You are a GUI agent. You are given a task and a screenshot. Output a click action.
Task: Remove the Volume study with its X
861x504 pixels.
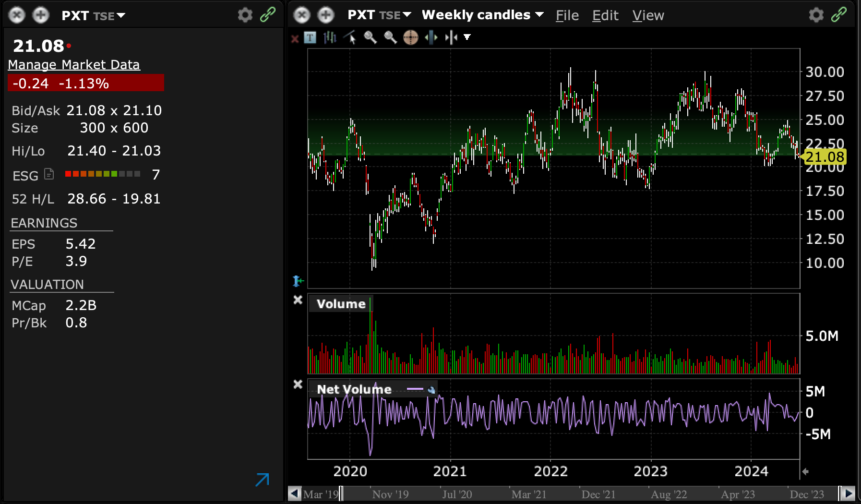coord(298,300)
